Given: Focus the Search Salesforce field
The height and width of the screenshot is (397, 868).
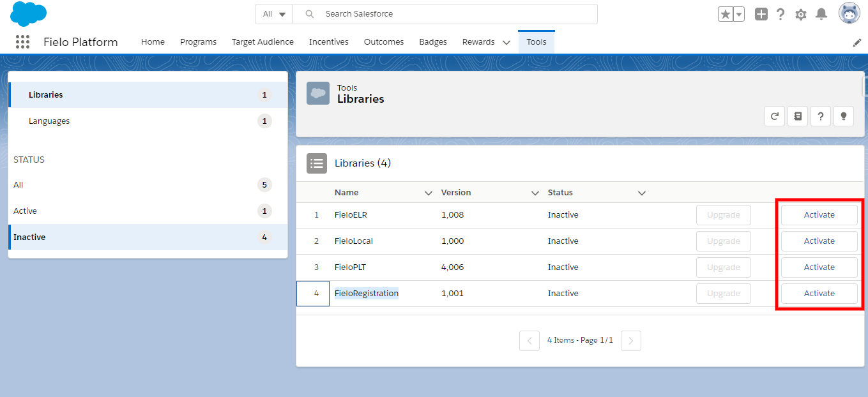Looking at the screenshot, I should 445,14.
